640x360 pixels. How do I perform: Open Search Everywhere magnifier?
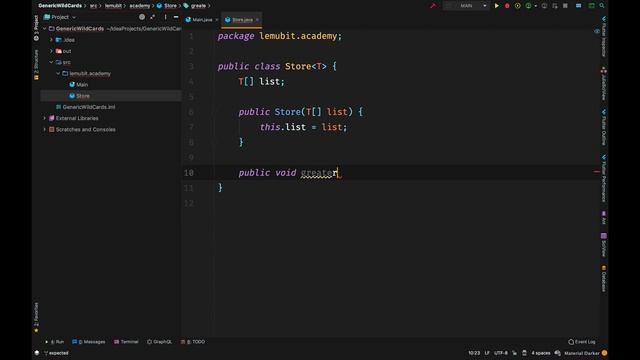pos(602,6)
